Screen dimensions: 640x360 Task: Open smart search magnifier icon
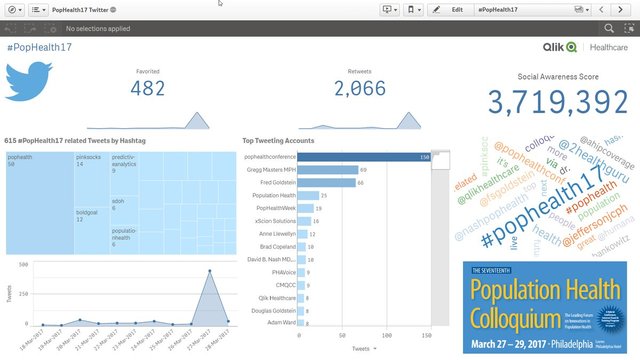pyautogui.click(x=609, y=28)
